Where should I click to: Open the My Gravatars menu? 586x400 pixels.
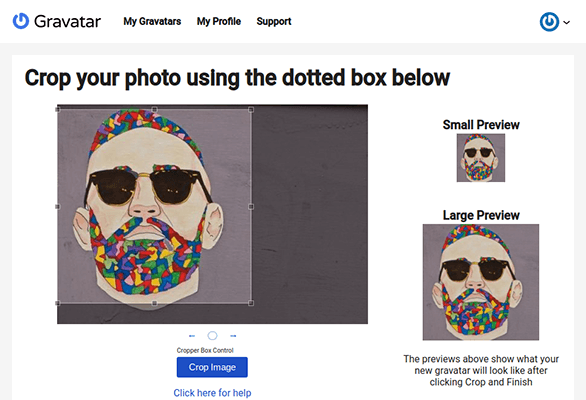(x=152, y=22)
